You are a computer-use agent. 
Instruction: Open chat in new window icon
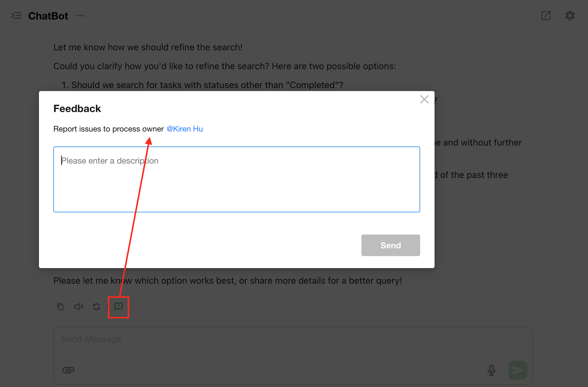click(546, 16)
